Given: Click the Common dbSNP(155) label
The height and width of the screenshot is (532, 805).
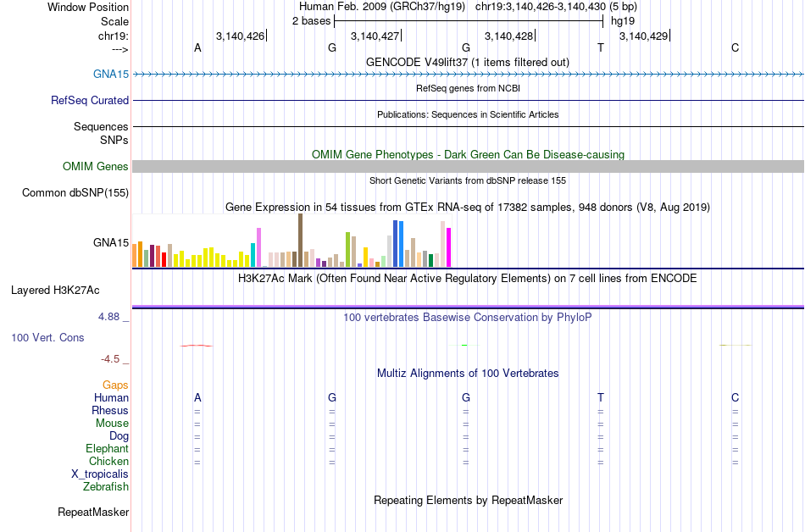Looking at the screenshot, I should click(75, 193).
